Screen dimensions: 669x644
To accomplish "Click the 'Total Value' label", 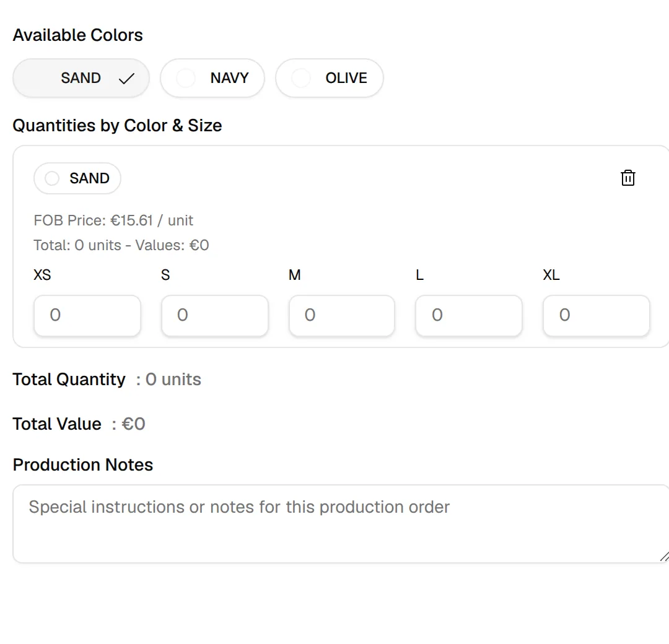I will click(x=57, y=424).
